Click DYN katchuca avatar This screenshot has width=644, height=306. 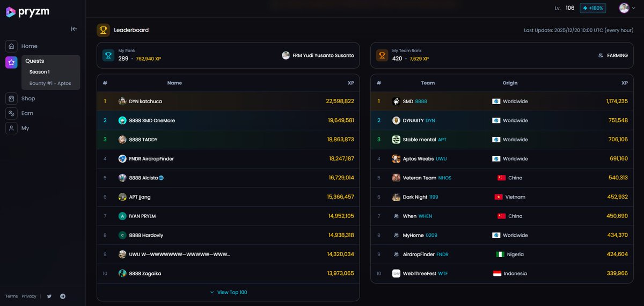pos(122,101)
